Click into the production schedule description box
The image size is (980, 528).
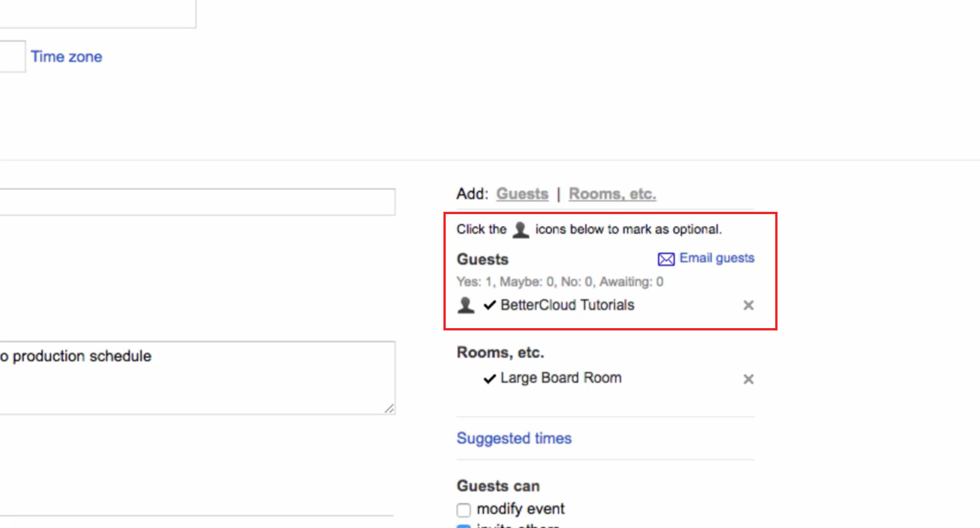197,378
